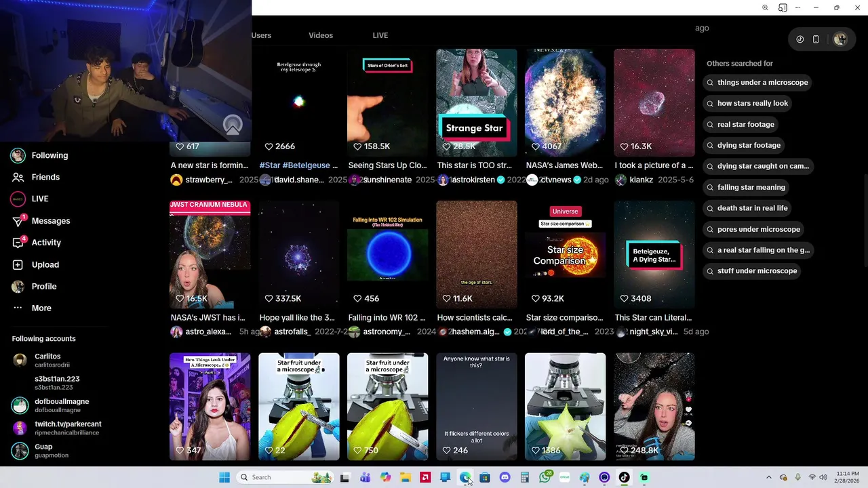Open WhatsApp from the taskbar
The height and width of the screenshot is (488, 868).
click(545, 477)
